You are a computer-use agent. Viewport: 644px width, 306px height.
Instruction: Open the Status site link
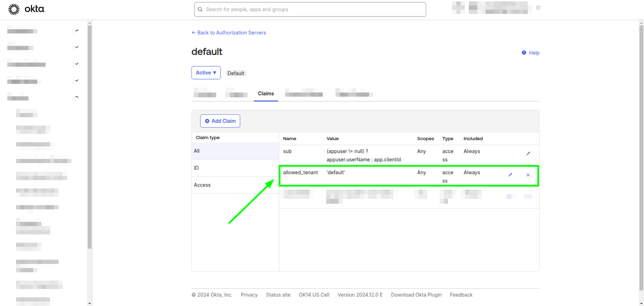(x=278, y=294)
